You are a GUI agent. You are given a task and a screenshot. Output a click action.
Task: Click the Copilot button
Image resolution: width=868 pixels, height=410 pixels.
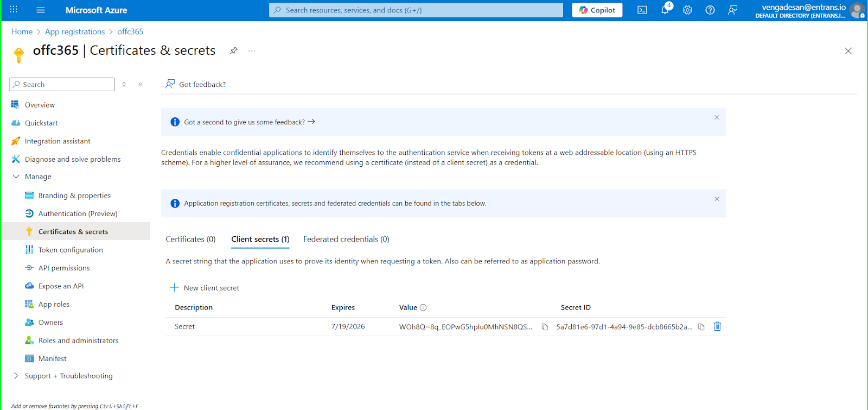pyautogui.click(x=597, y=10)
